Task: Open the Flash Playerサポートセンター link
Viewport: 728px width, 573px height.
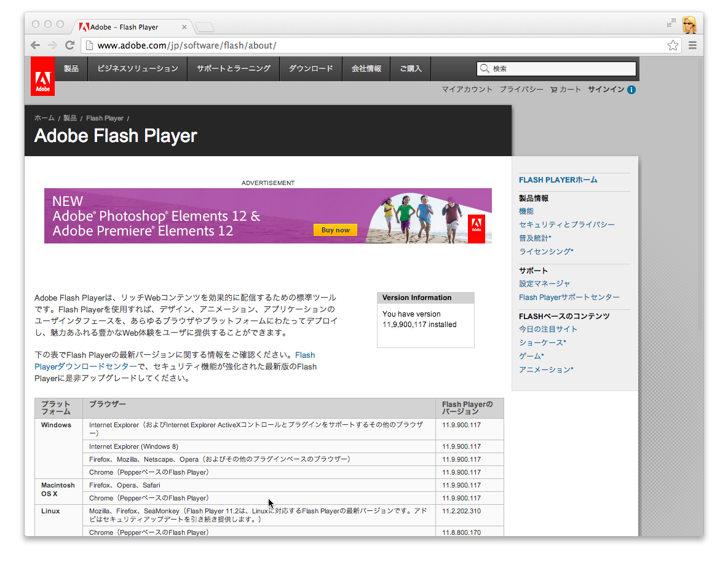Action: [x=569, y=298]
